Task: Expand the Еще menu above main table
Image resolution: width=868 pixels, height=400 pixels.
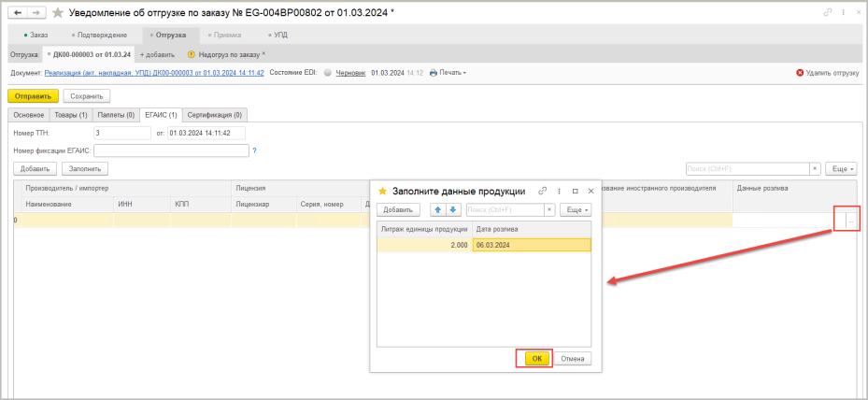Action: coord(841,168)
